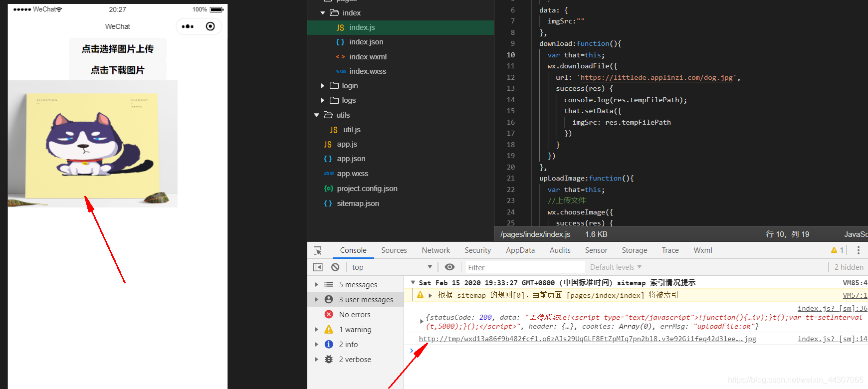
Task: Activate the inspect element picker tool
Action: pyautogui.click(x=318, y=250)
